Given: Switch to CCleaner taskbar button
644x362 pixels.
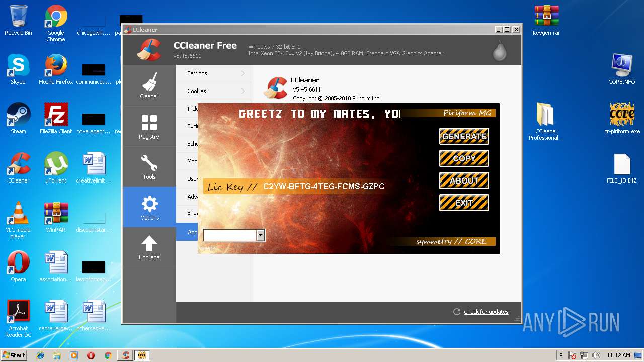Looking at the screenshot, I should point(125,355).
